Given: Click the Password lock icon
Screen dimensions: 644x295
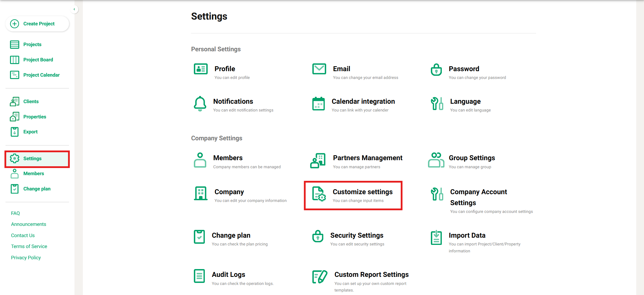Looking at the screenshot, I should click(436, 69).
